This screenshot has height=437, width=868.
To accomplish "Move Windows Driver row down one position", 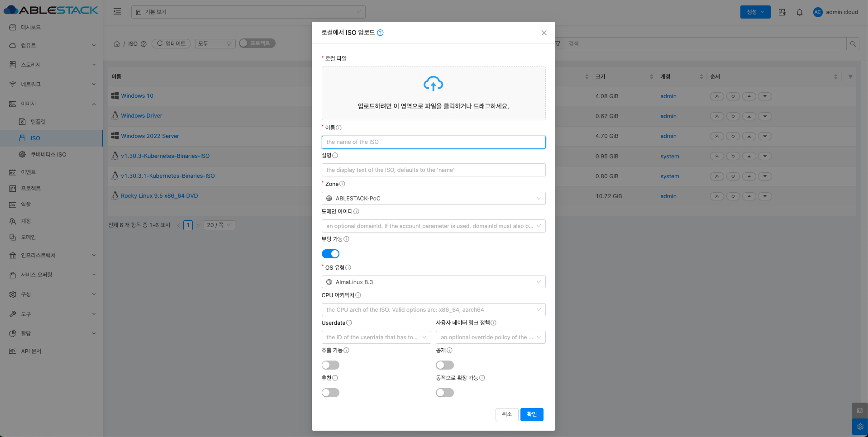I will tap(765, 116).
